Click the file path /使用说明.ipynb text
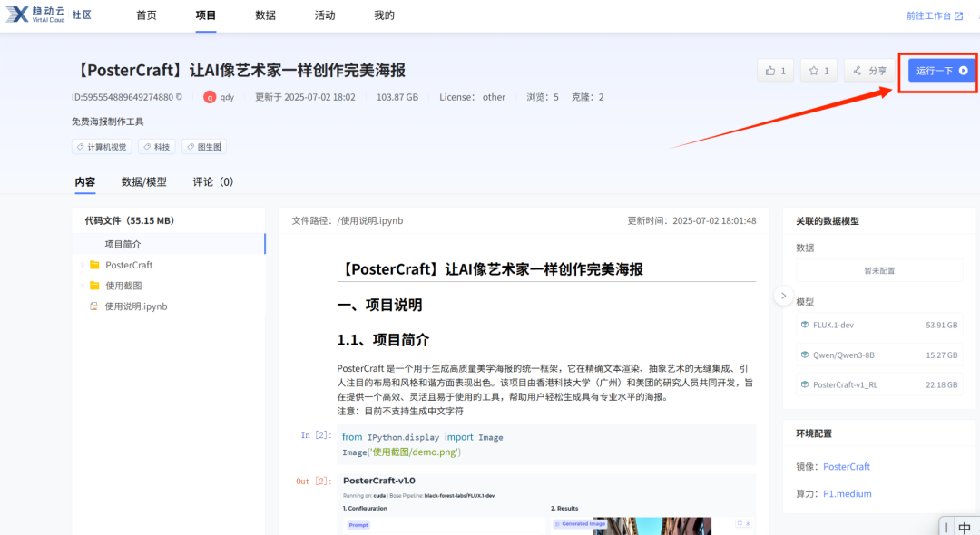 click(370, 221)
